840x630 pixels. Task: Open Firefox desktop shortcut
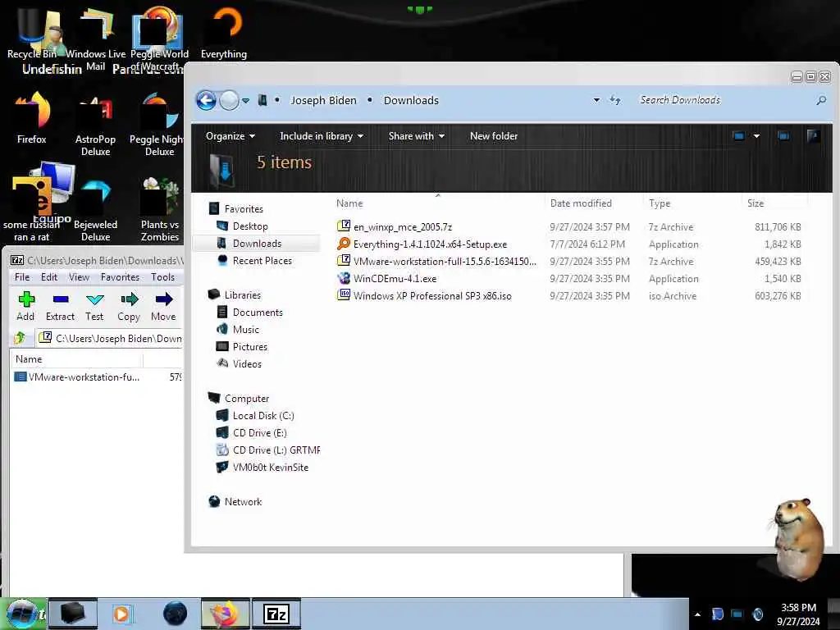point(32,119)
